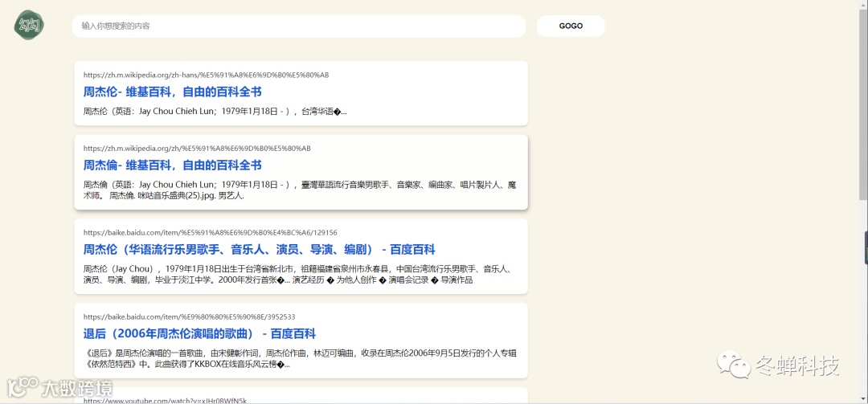Click the GOGO search button
Image resolution: width=868 pixels, height=404 pixels.
(570, 26)
